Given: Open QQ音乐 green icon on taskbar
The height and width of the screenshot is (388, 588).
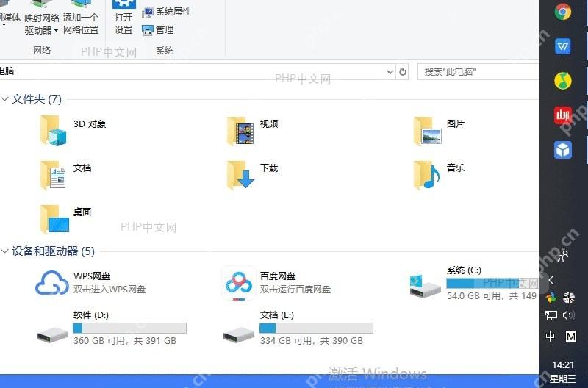Looking at the screenshot, I should pos(562,81).
